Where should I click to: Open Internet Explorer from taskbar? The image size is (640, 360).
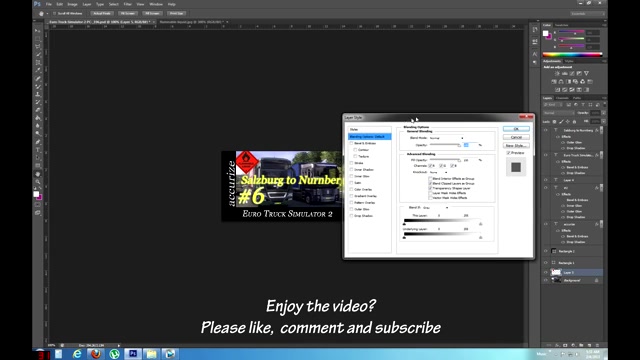click(x=77, y=354)
